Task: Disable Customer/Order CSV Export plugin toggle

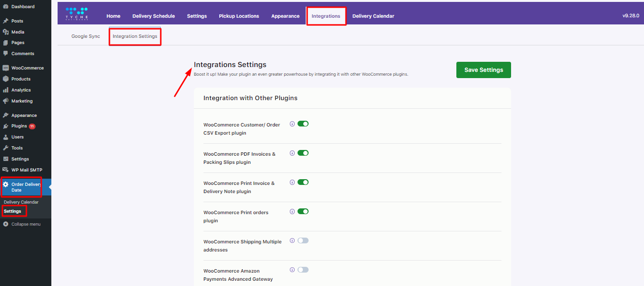Action: (303, 124)
